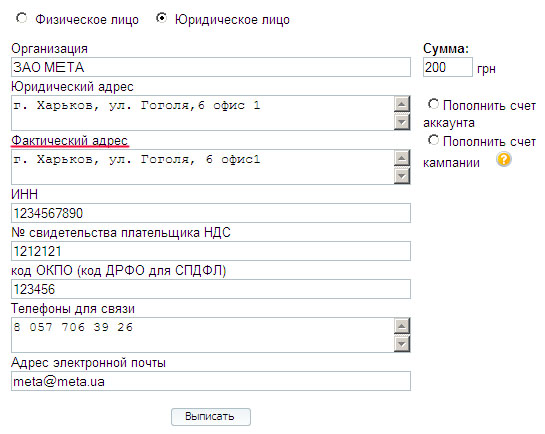The height and width of the screenshot is (434, 545).
Task: Click inside the Юридический адрес text area
Action: [203, 113]
